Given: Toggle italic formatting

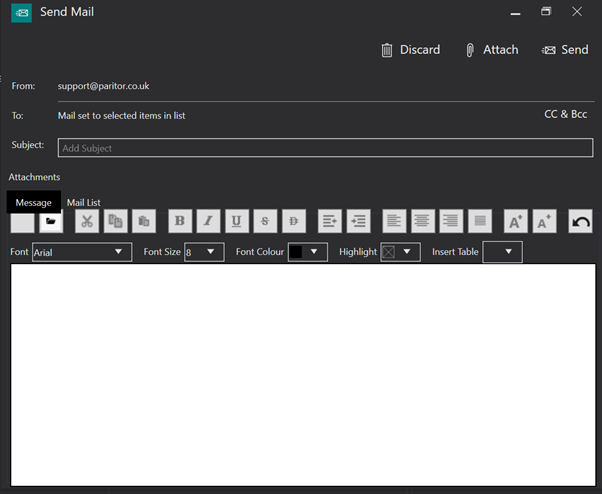Looking at the screenshot, I should tap(208, 221).
